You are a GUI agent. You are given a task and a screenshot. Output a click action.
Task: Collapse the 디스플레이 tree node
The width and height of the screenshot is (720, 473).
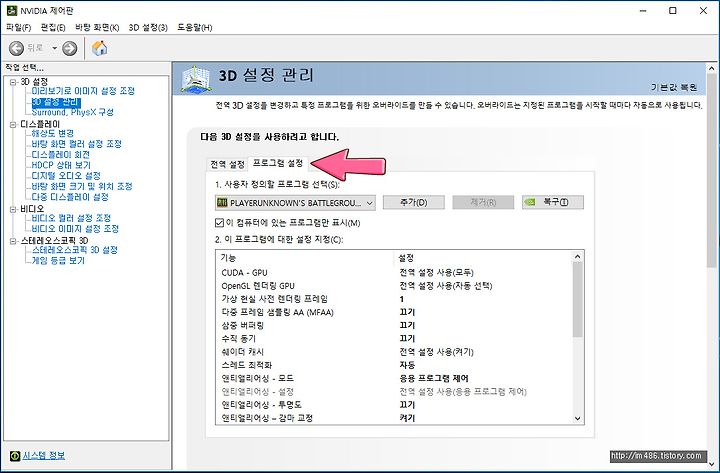click(13, 124)
